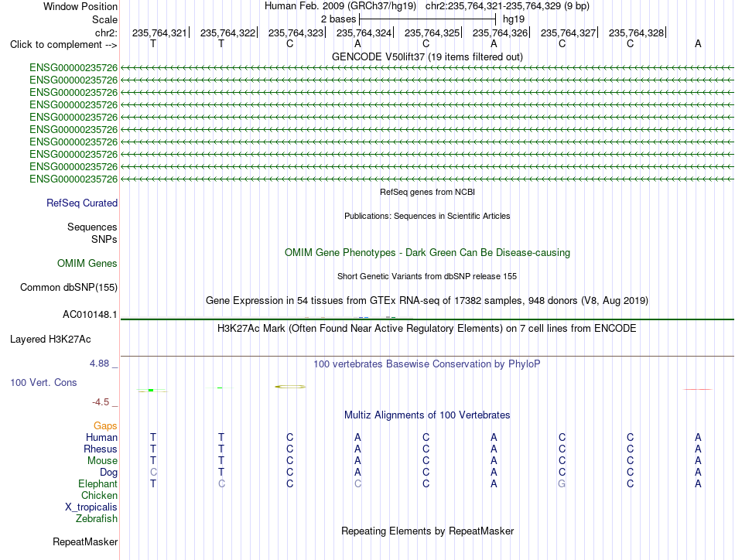Click position label 235,764,328 on the ruler
The height and width of the screenshot is (560, 735).
[x=636, y=32]
